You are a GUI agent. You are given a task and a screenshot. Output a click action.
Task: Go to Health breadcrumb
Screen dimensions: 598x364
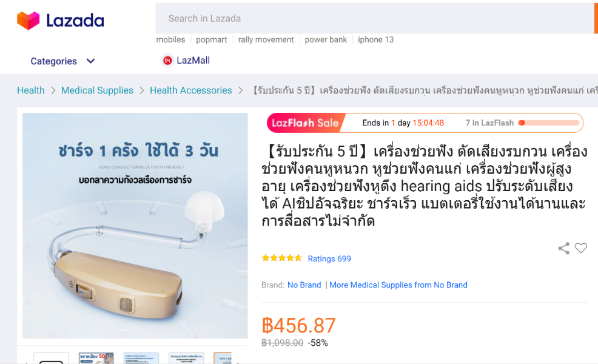[x=31, y=90]
